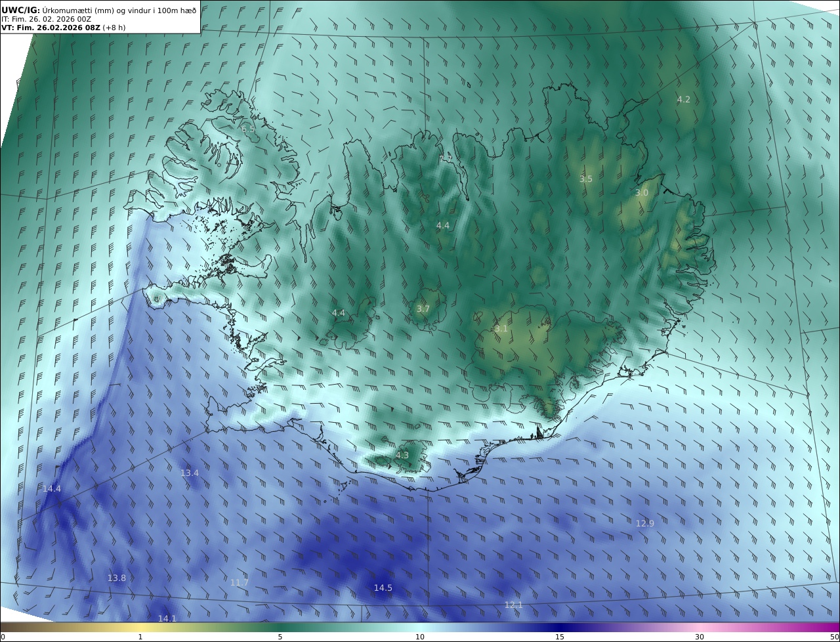Click the 12.1 value label
Viewport: 840px width, 642px height.
[x=513, y=605]
